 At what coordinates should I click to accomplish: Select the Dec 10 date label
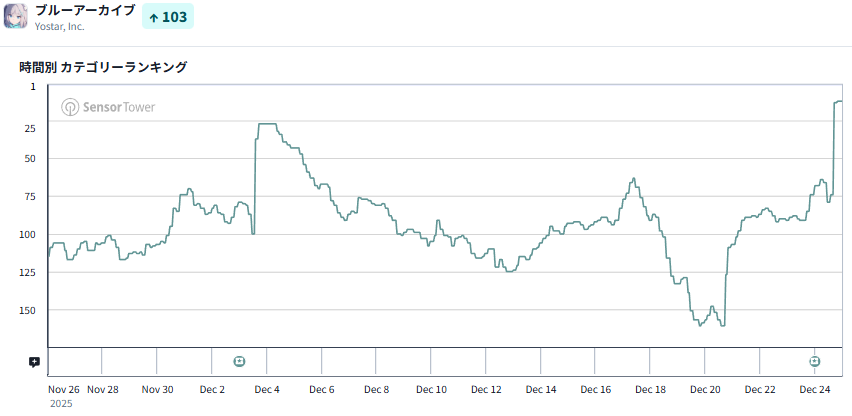coord(431,390)
